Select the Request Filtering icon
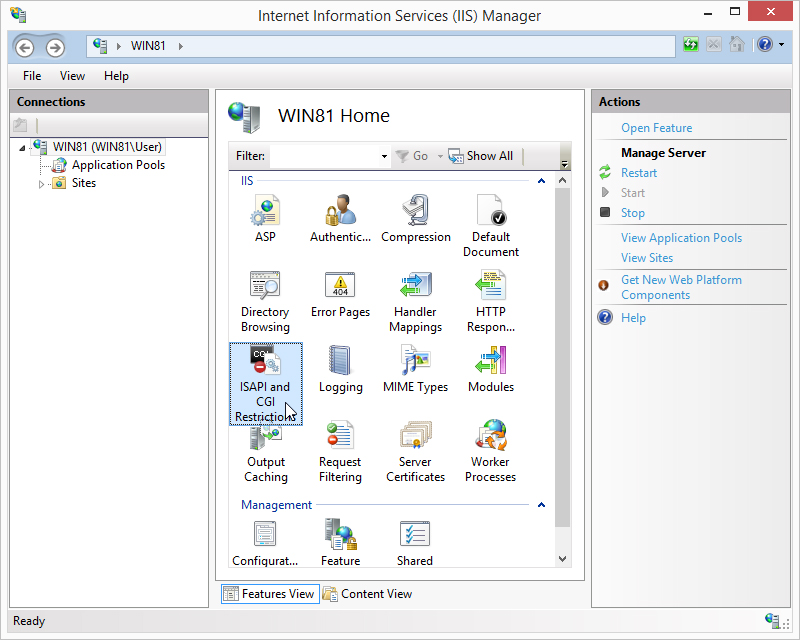The image size is (800, 640). [340, 451]
